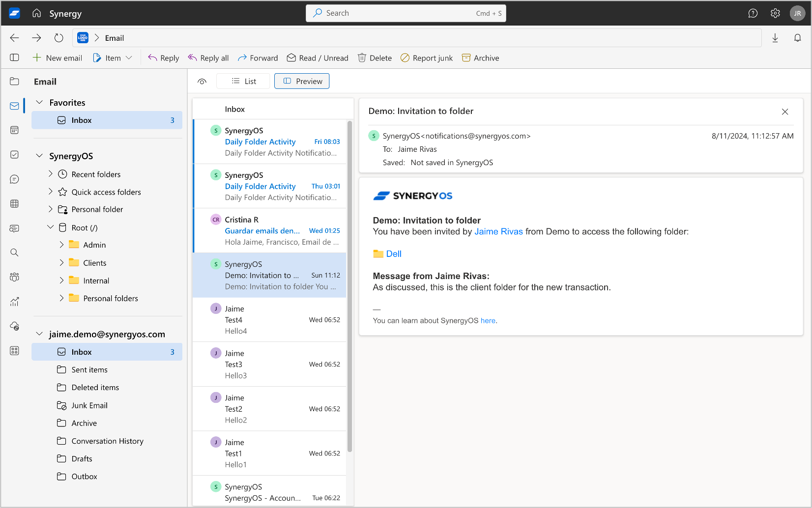Collapse the Favorites section
Image resolution: width=812 pixels, height=508 pixels.
coord(39,102)
